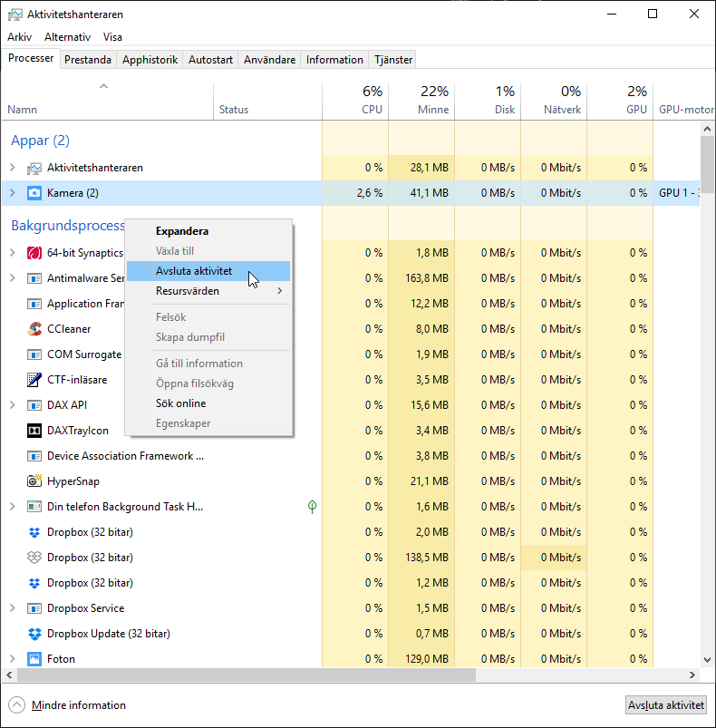Viewport: 716px width, 728px height.
Task: Switch to the Prestanda tab
Action: (x=88, y=60)
